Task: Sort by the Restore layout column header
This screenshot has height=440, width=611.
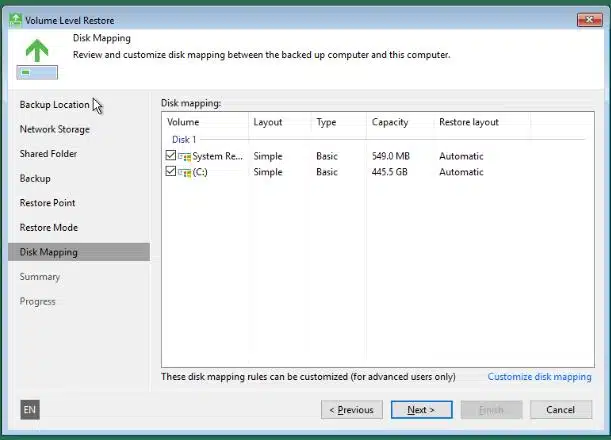Action: 468,122
